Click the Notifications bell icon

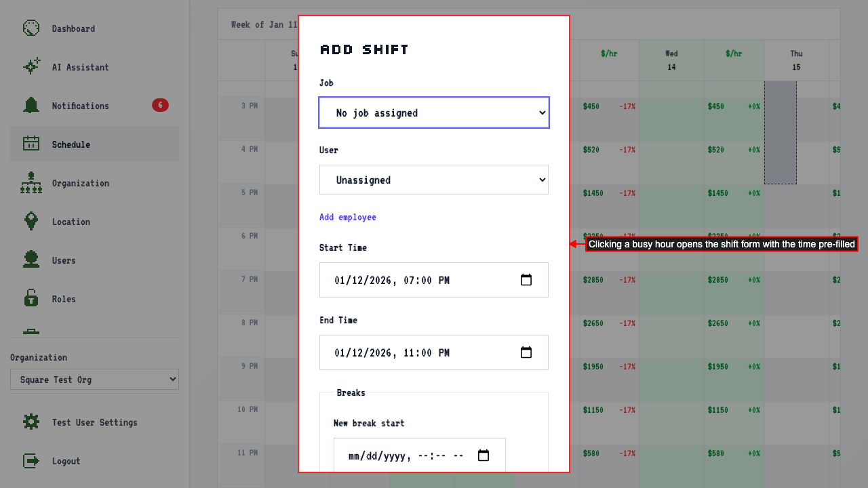pyautogui.click(x=31, y=106)
